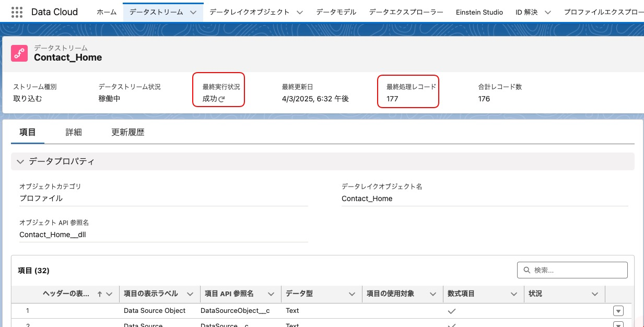The height and width of the screenshot is (327, 644).
Task: Click the プロファイル object category value
Action: coord(41,198)
